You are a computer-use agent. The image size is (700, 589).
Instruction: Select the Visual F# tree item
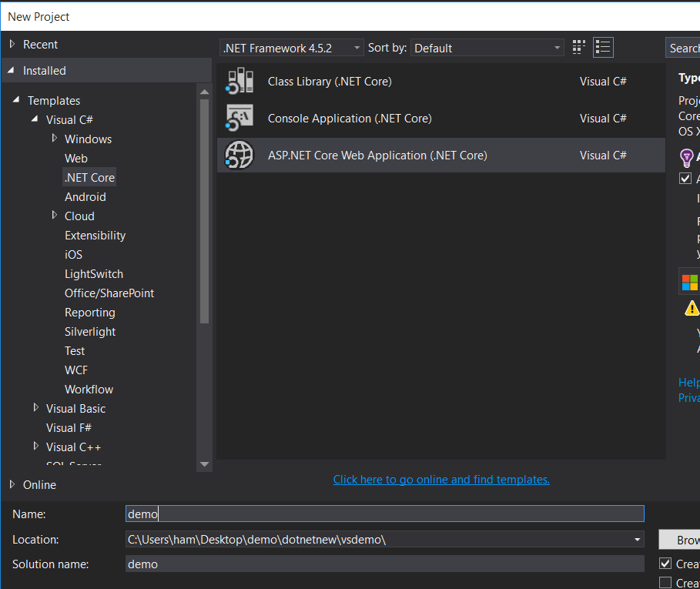(69, 428)
